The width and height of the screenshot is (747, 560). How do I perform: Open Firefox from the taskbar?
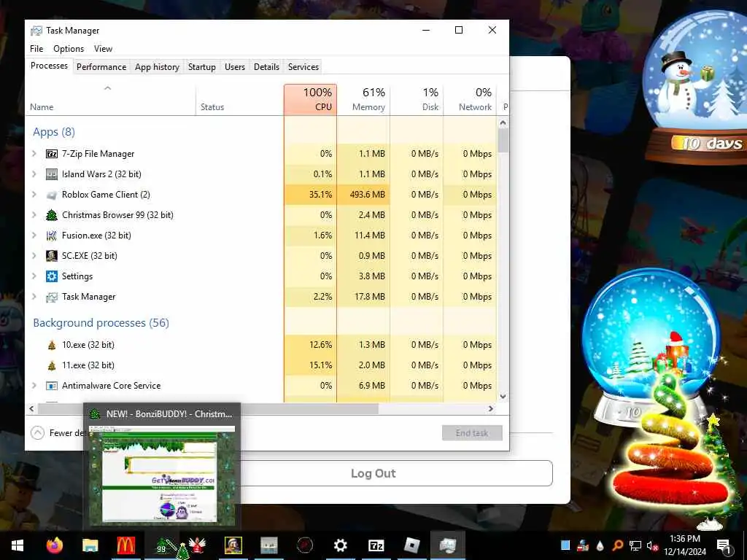point(55,545)
